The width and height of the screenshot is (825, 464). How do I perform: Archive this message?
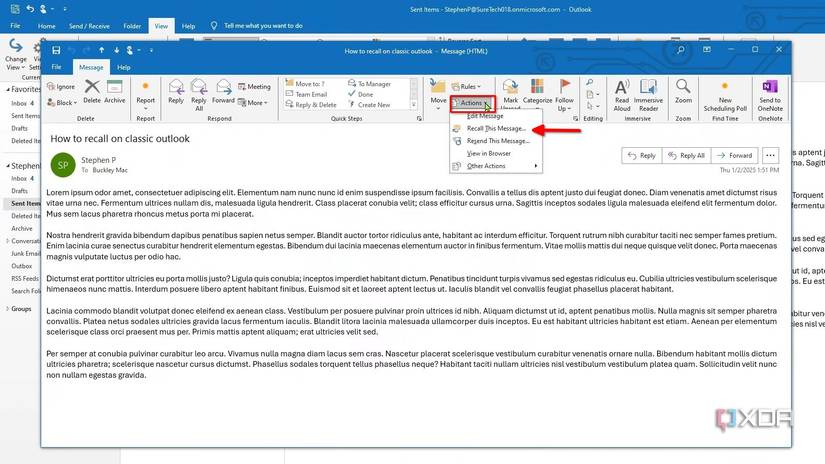(x=114, y=91)
